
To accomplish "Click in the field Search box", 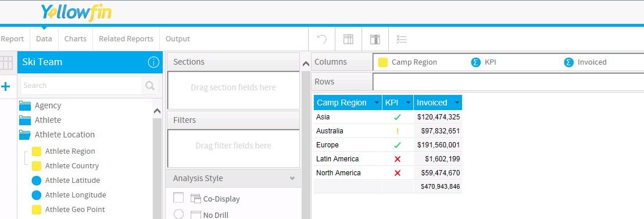I will (80, 86).
